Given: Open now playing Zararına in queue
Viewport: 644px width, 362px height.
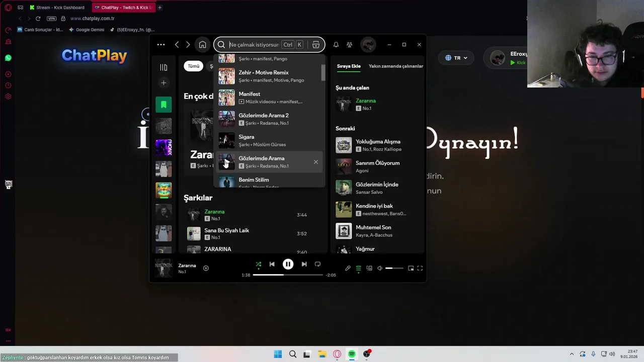Looking at the screenshot, I should click(x=378, y=104).
